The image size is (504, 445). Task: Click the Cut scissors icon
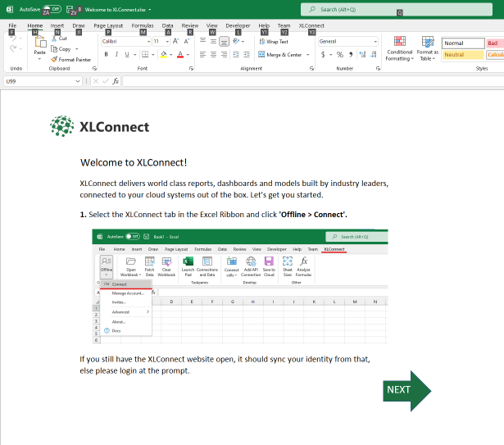click(x=54, y=39)
